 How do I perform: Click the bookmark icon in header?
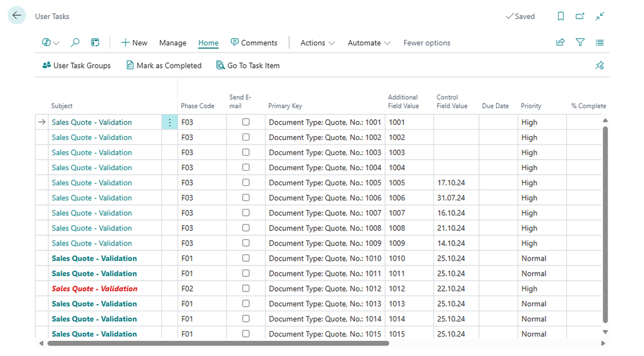pos(560,16)
